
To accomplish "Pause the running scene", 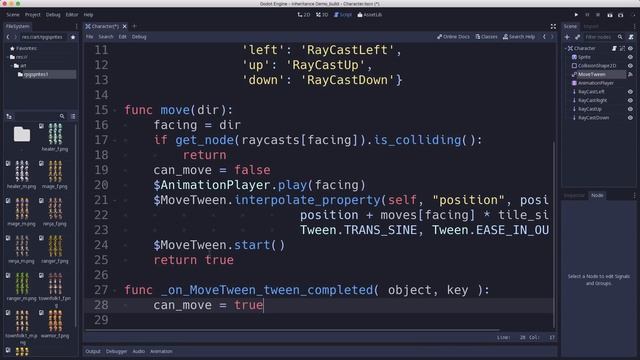I will (x=587, y=15).
